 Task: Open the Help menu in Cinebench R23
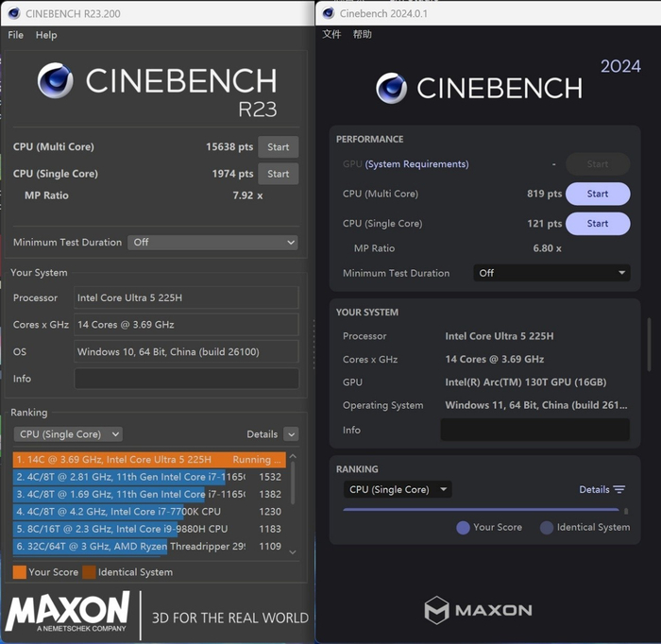(x=46, y=35)
